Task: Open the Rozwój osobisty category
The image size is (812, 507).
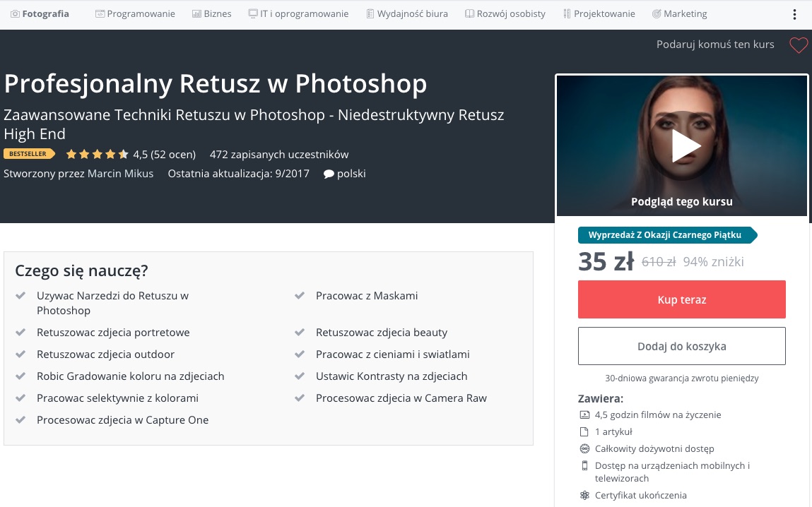Action: pos(505,14)
